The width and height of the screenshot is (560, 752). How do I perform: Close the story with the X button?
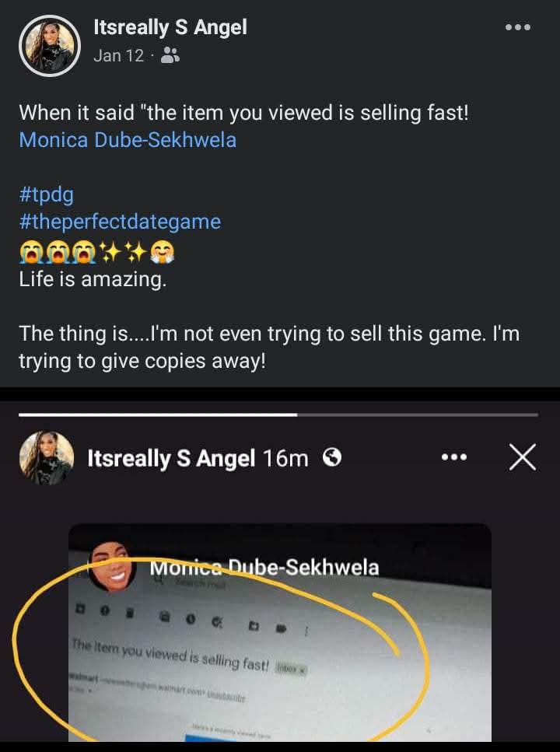(x=522, y=458)
